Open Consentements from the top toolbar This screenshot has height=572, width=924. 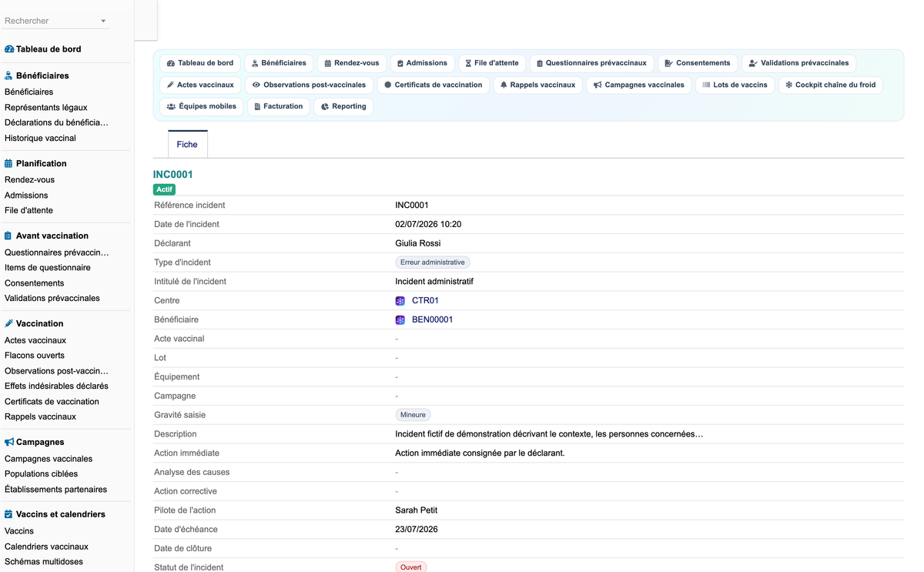click(697, 63)
